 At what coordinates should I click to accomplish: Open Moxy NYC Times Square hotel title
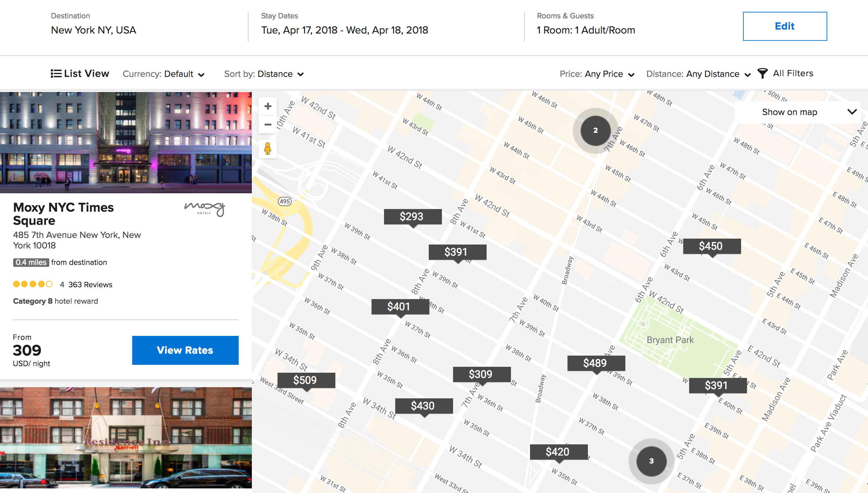tap(63, 214)
